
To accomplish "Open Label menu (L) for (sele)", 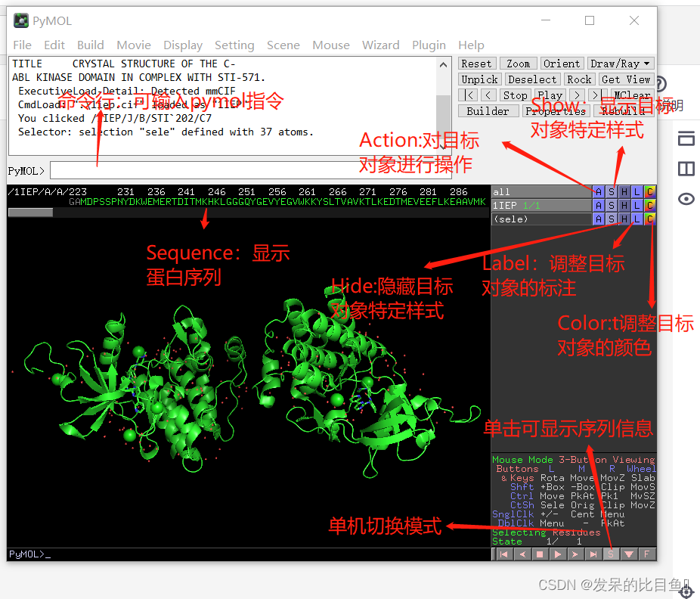I will point(637,219).
